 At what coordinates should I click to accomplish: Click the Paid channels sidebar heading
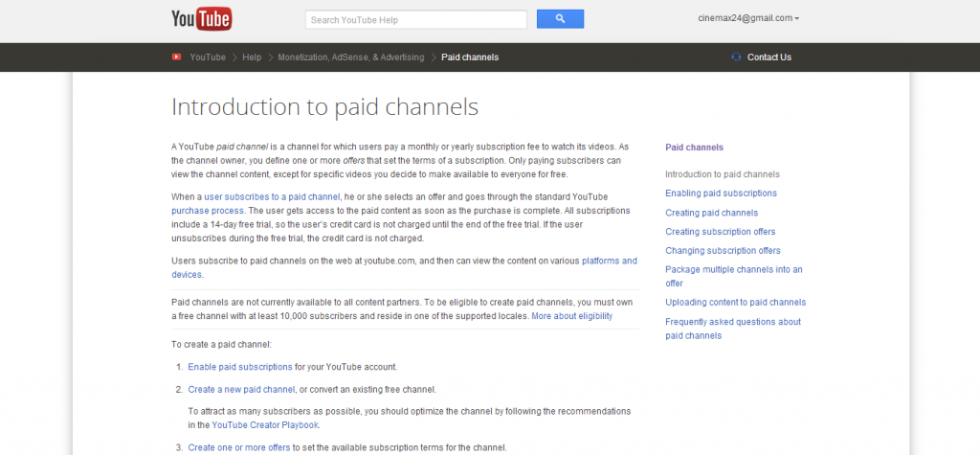695,148
